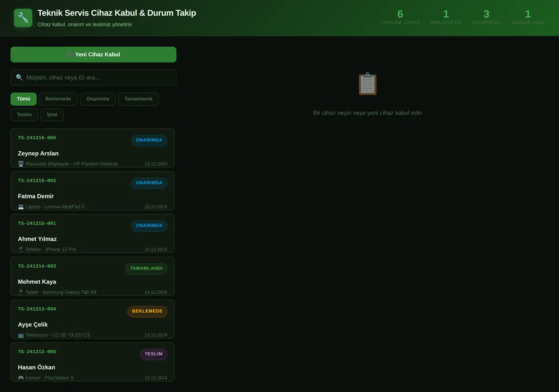Click the TESLİM badge on Hasan Özkan's card
Image resolution: width=559 pixels, height=392 pixels.
(154, 354)
